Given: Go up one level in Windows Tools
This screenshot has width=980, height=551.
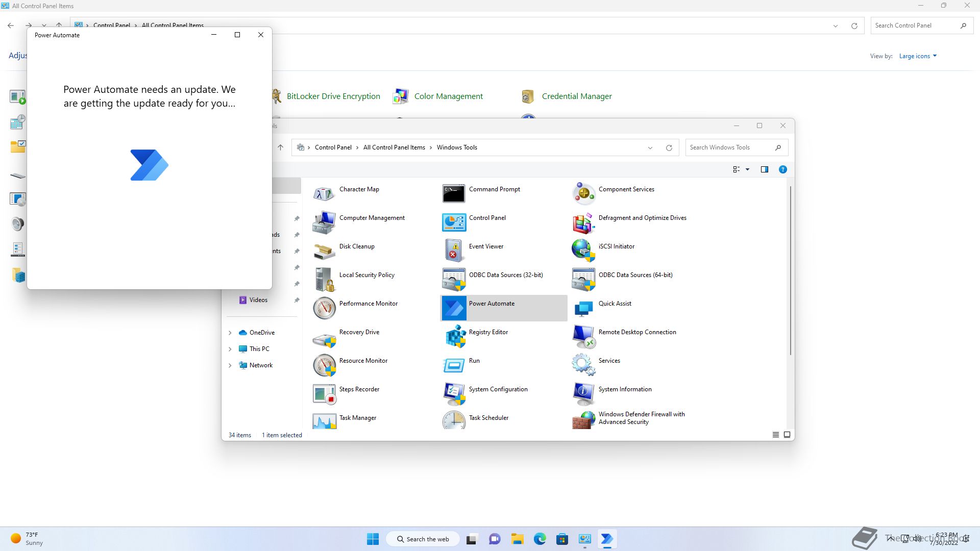Looking at the screenshot, I should [280, 147].
